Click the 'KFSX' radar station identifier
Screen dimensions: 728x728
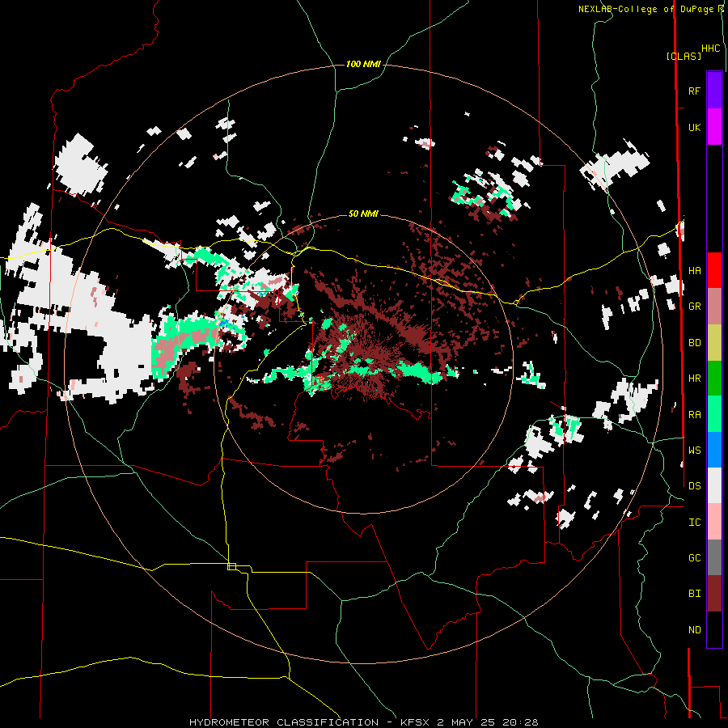[415, 722]
